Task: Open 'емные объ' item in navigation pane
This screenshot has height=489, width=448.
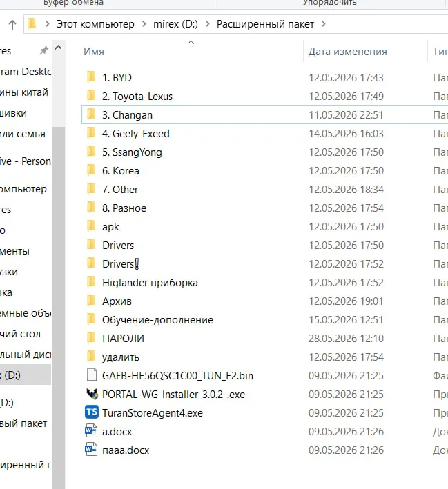Action: point(26,313)
